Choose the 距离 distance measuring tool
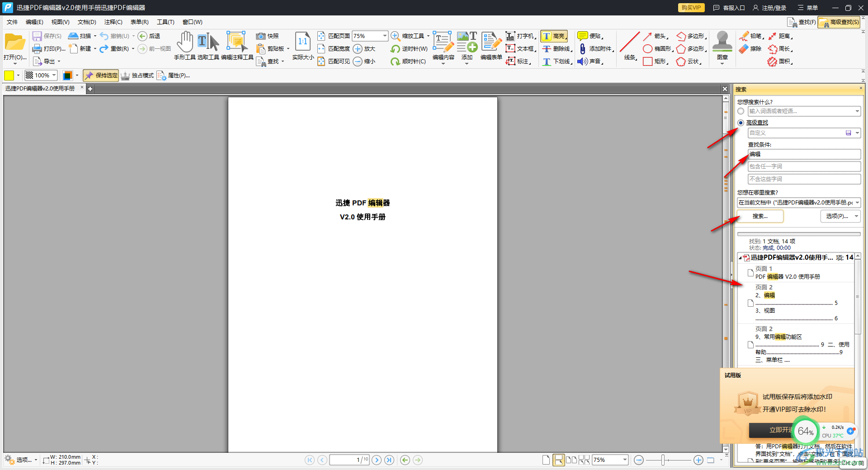868x470 pixels. pos(780,36)
